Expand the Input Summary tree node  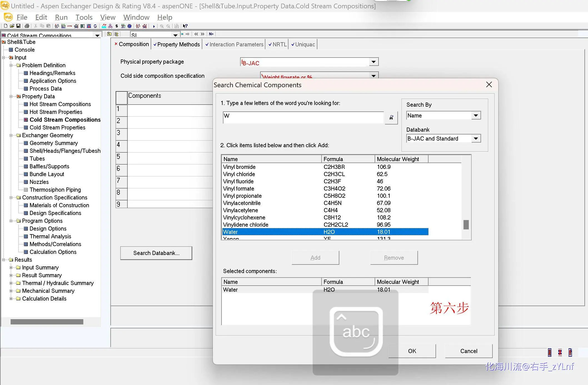pyautogui.click(x=11, y=267)
